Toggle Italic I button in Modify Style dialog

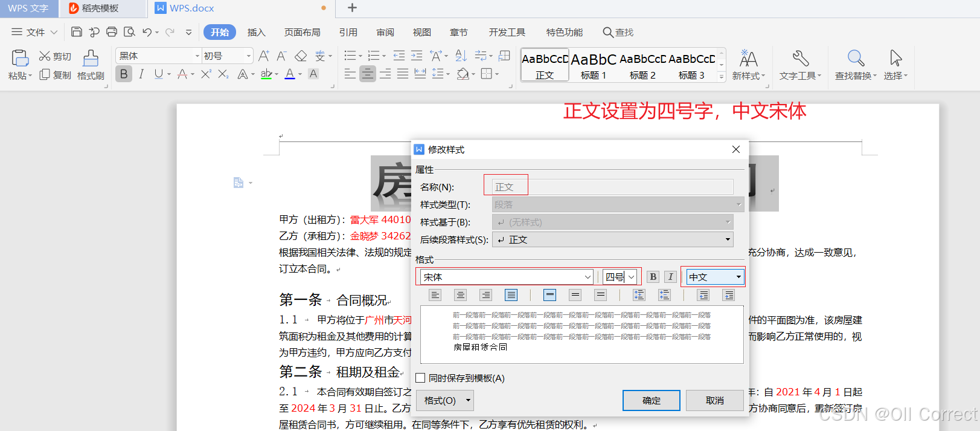pyautogui.click(x=670, y=277)
